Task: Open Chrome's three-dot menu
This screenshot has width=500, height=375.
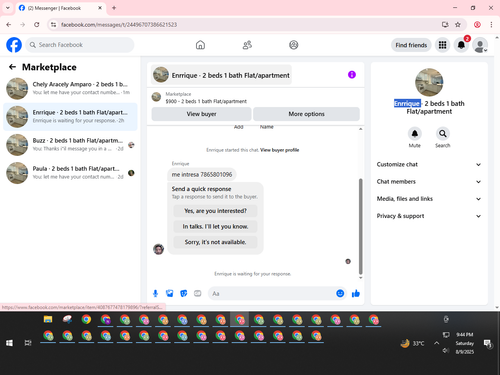Action: pyautogui.click(x=491, y=24)
